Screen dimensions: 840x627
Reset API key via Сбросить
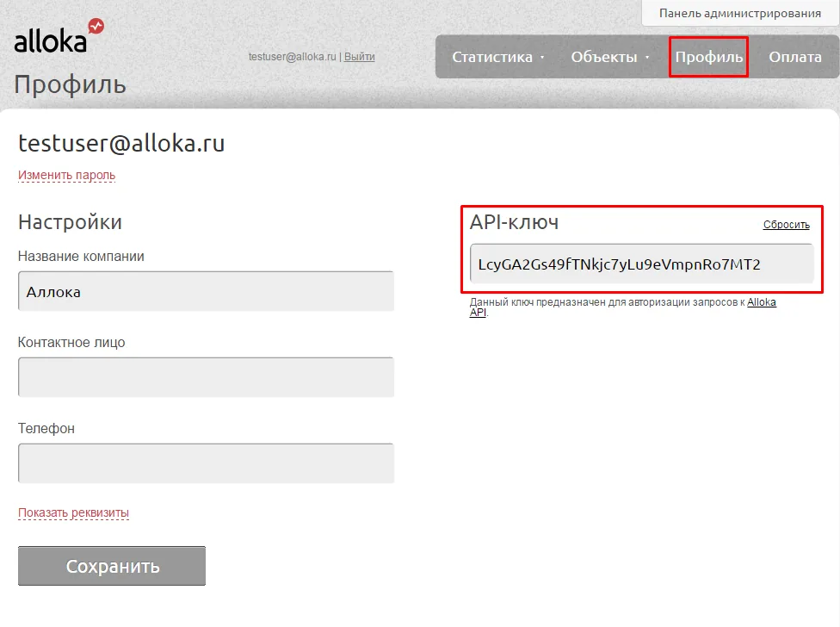coord(786,225)
